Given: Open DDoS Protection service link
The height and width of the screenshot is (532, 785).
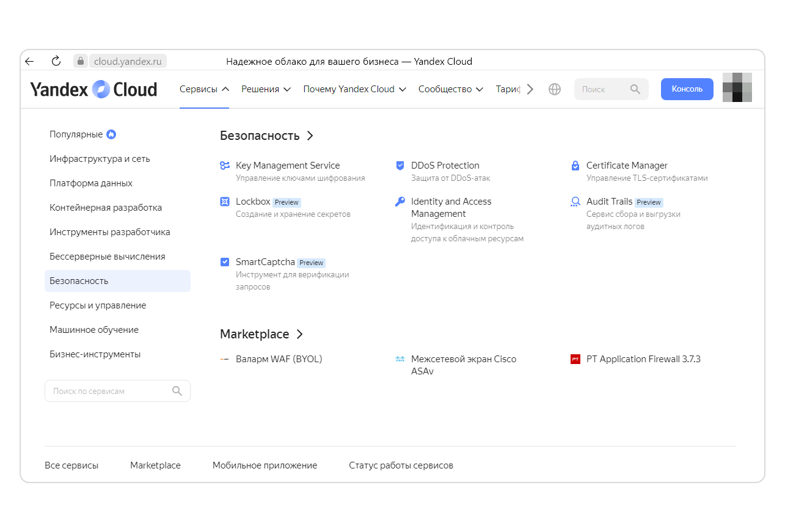Looking at the screenshot, I should tap(445, 166).
